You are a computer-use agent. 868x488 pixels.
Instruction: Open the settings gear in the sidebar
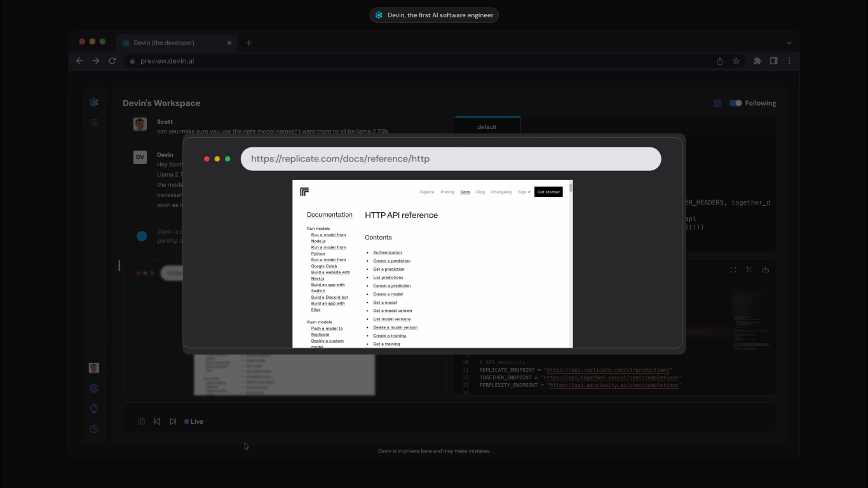(x=94, y=388)
